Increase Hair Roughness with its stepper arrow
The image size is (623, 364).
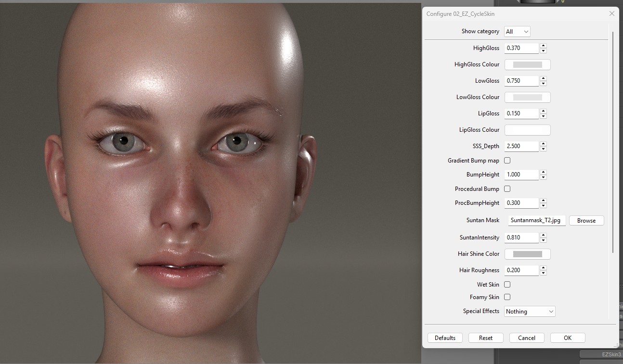click(543, 268)
